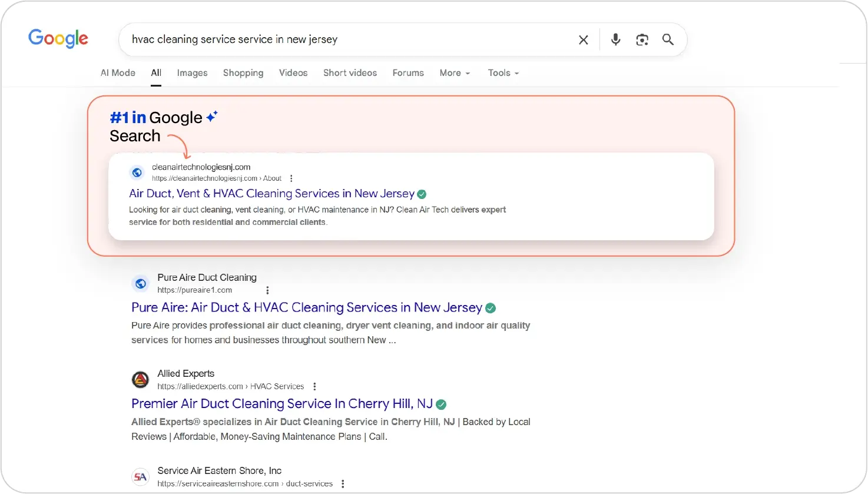Click the Service Air Eastern Shore favicon

coord(140,477)
